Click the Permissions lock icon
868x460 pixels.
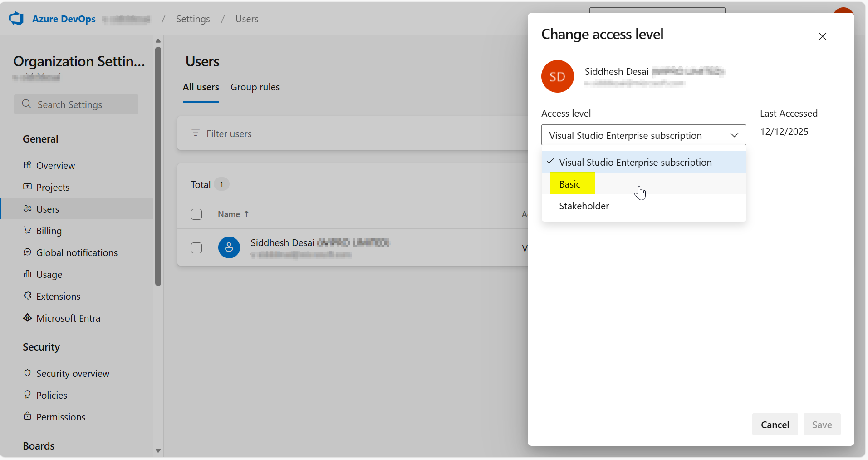point(28,416)
